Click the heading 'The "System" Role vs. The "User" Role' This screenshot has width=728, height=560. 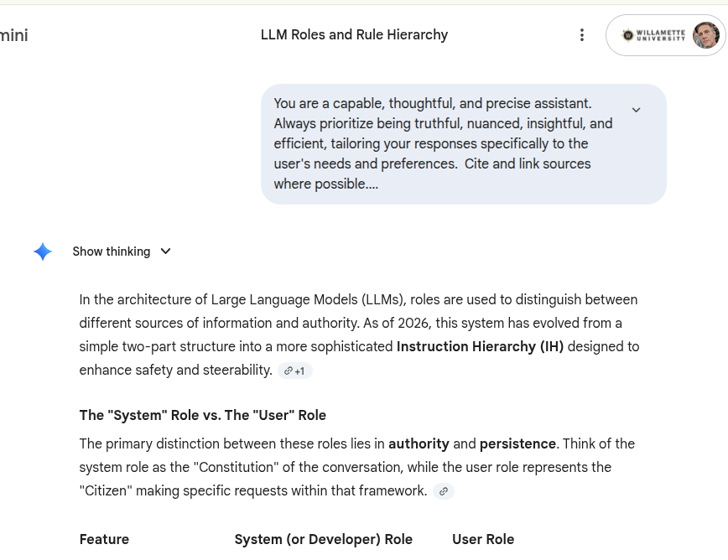tap(202, 415)
